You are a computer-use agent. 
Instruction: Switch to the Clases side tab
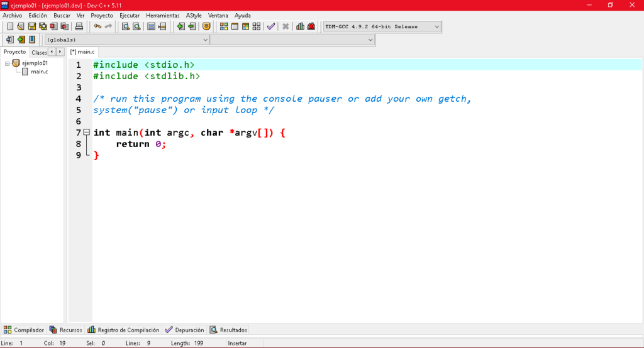point(39,53)
